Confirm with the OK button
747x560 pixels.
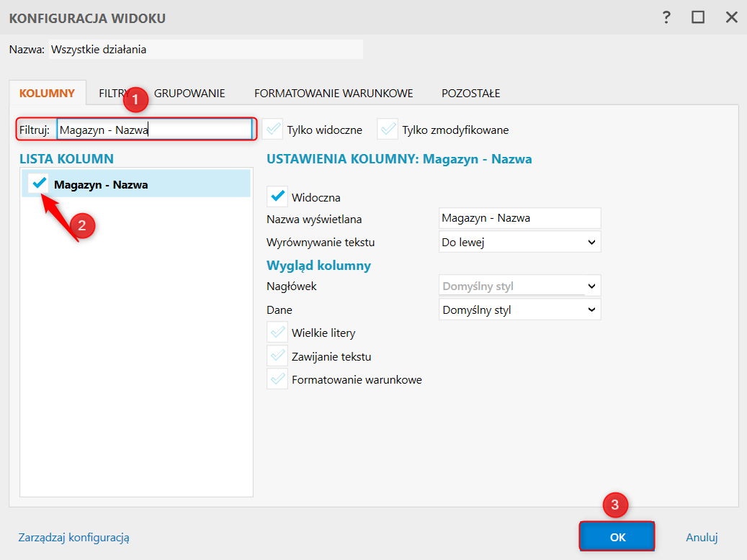(617, 537)
